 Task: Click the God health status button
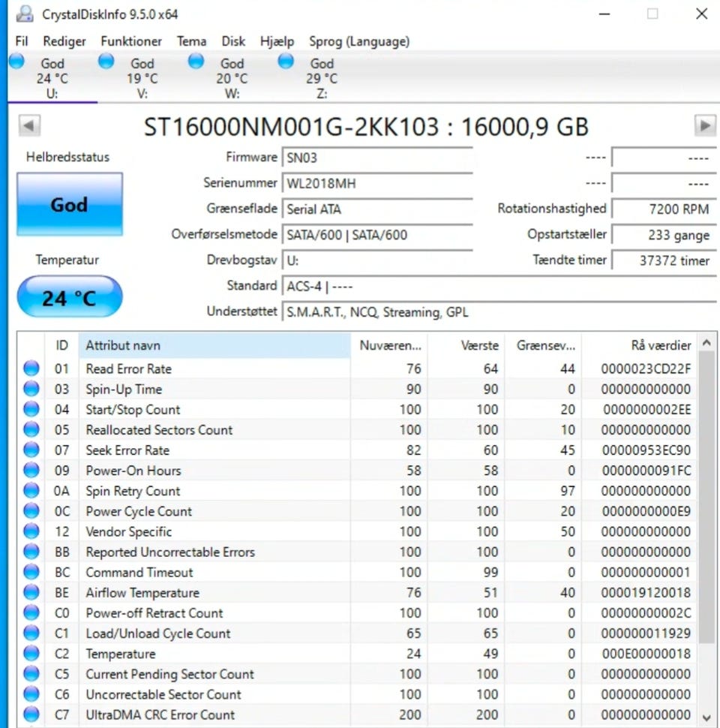(x=69, y=204)
